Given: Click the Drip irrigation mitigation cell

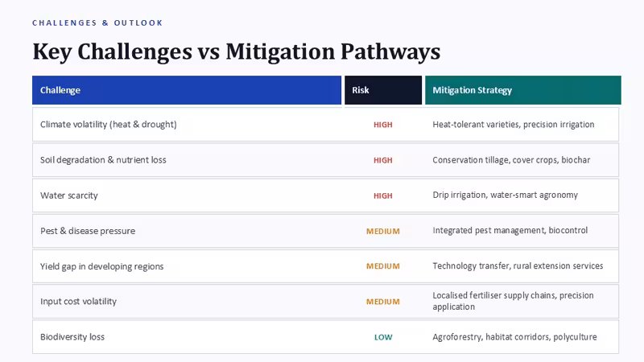Looking at the screenshot, I should 506,195.
